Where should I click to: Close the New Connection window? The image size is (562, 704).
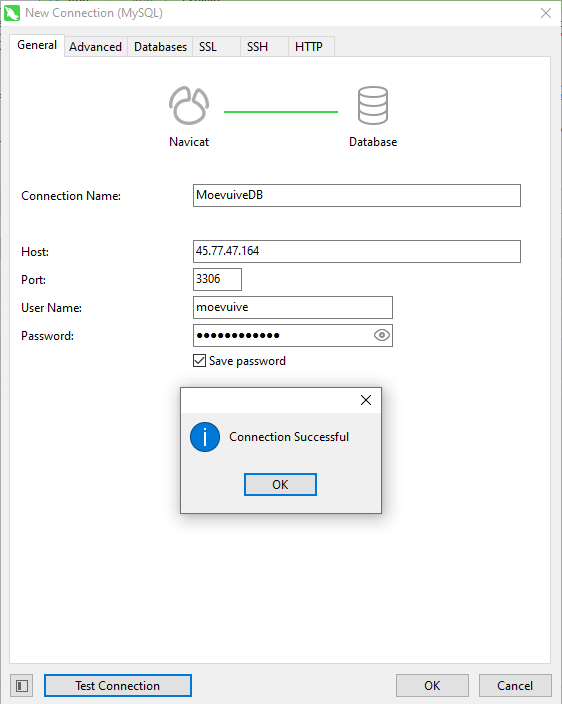pyautogui.click(x=546, y=13)
